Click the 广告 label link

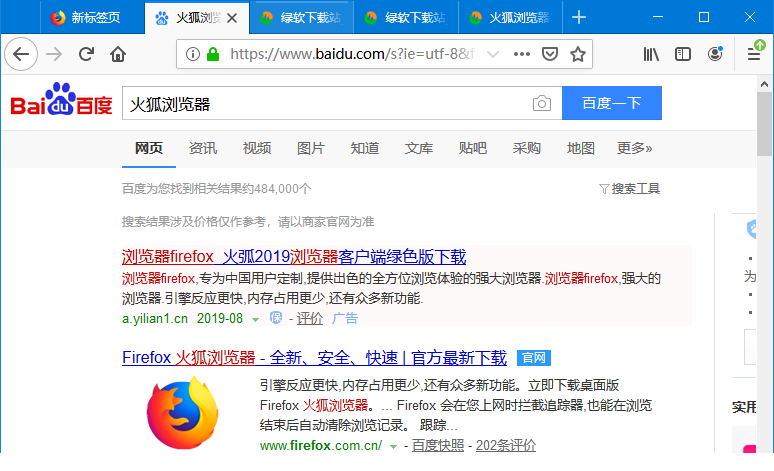(345, 318)
